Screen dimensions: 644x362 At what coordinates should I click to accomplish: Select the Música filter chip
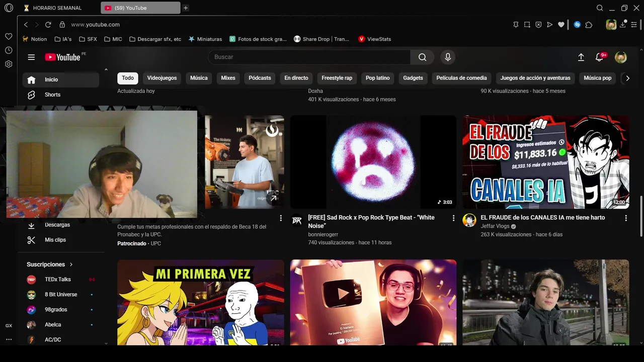199,78
